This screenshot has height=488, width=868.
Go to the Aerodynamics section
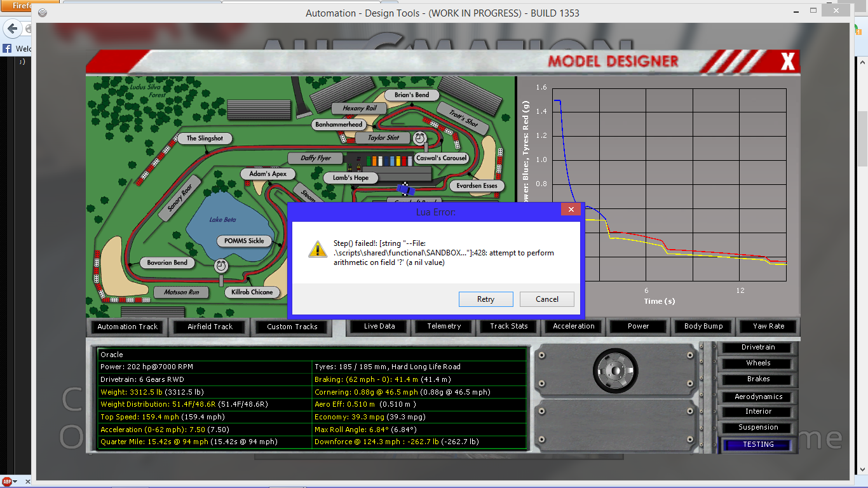point(758,396)
